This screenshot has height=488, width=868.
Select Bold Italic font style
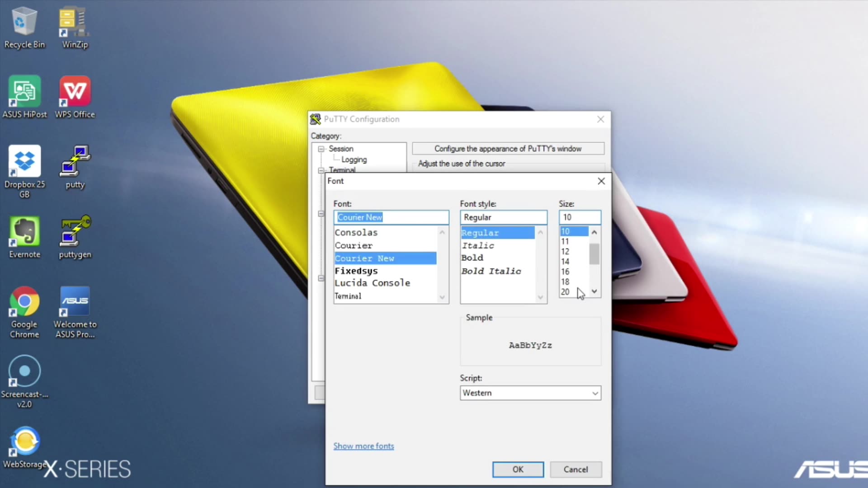[x=491, y=271]
